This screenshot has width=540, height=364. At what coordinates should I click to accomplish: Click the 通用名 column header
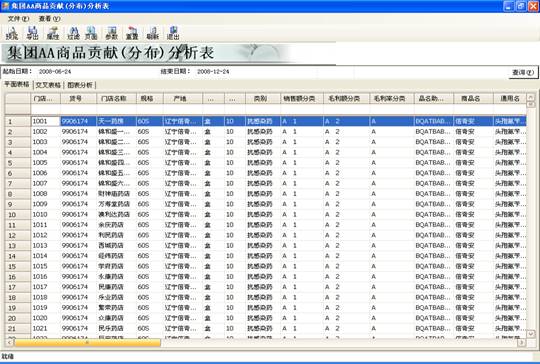[510, 98]
